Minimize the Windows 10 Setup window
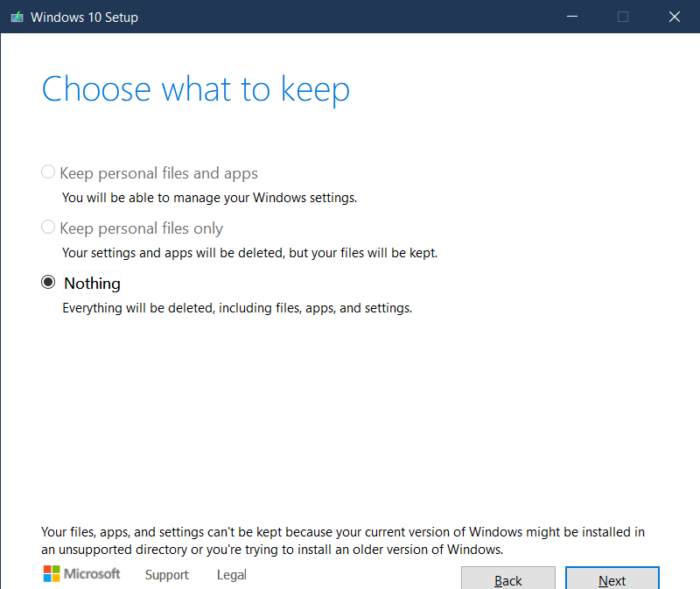700x589 pixels. point(571,16)
